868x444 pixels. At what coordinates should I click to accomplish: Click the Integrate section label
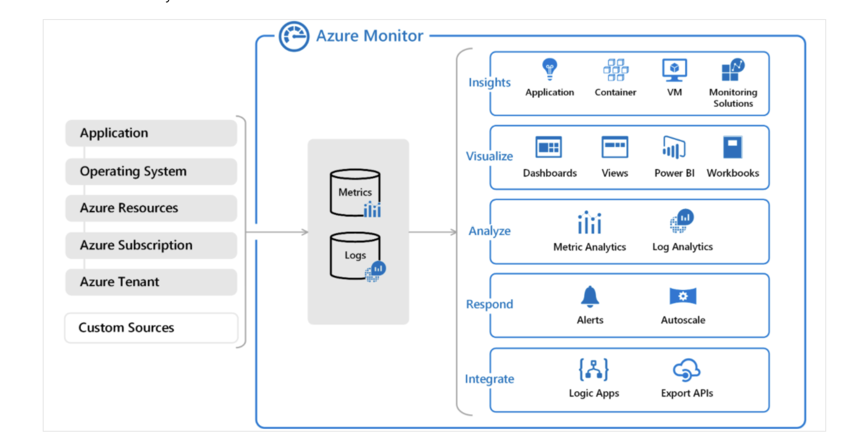click(x=489, y=379)
